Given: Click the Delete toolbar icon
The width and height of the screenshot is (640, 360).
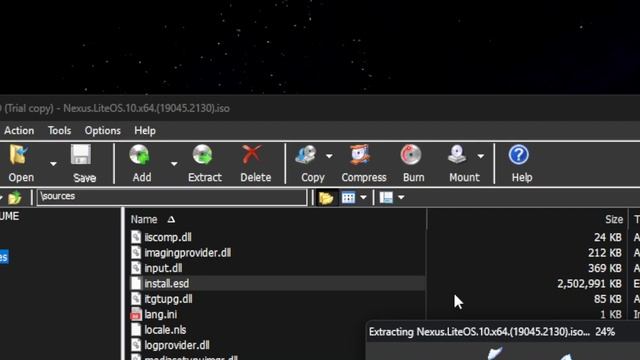Looking at the screenshot, I should (252, 155).
